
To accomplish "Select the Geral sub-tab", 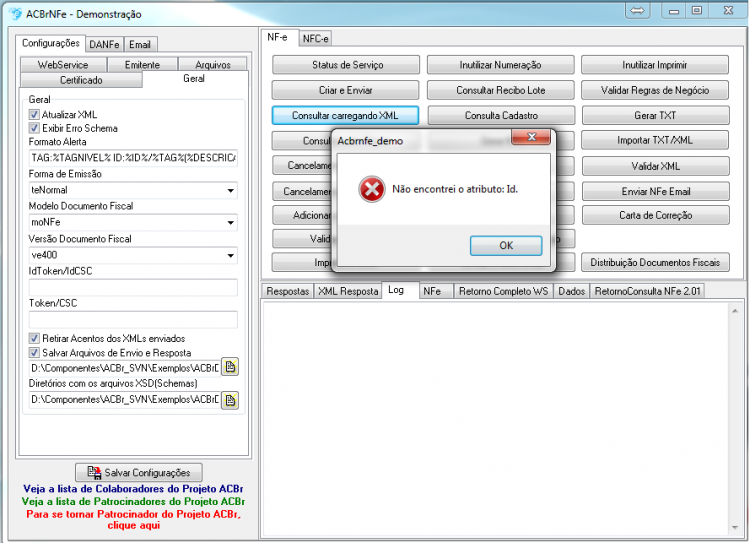I will point(194,78).
